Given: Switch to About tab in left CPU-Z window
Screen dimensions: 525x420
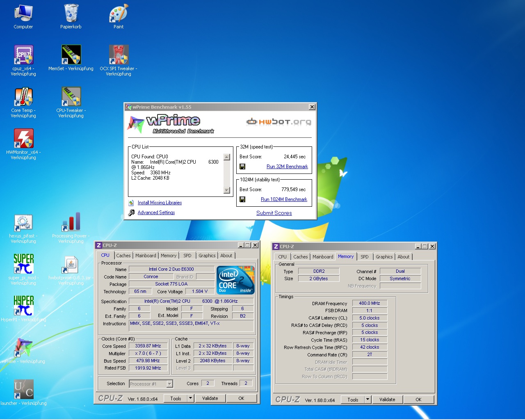Looking at the screenshot, I should pos(226,256).
